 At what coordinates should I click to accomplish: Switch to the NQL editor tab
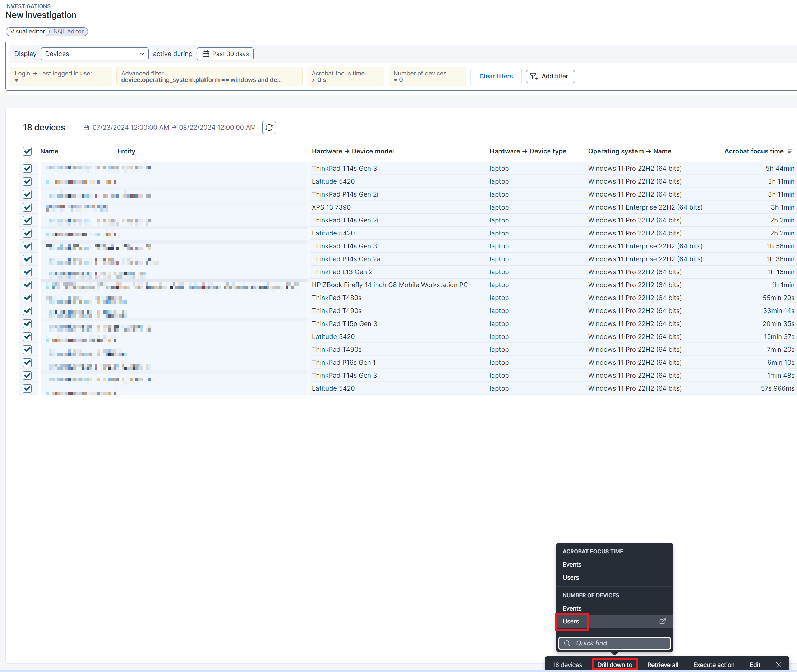68,31
